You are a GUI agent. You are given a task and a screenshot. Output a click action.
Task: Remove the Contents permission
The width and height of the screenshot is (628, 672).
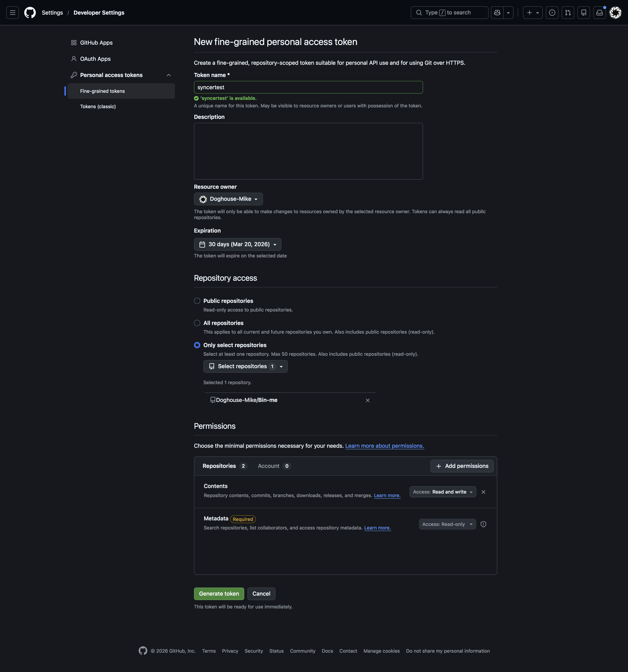(483, 492)
